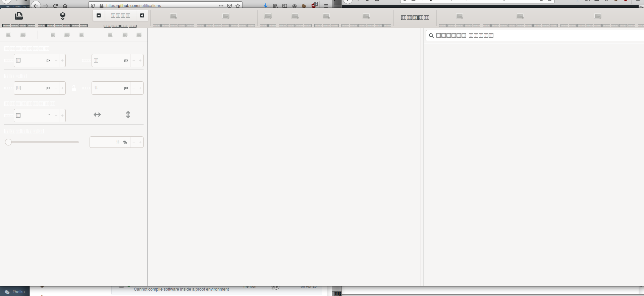Decrease rotation with the degree field minus
The height and width of the screenshot is (296, 644).
[56, 116]
